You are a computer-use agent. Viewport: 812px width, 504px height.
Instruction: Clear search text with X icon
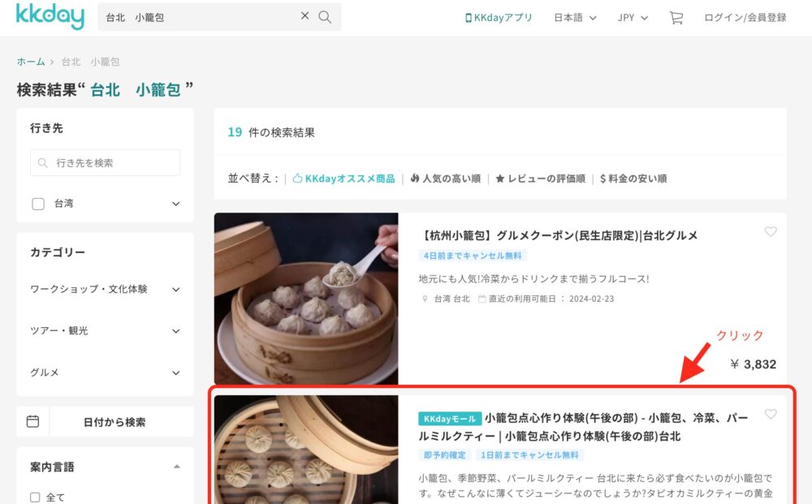click(x=305, y=16)
